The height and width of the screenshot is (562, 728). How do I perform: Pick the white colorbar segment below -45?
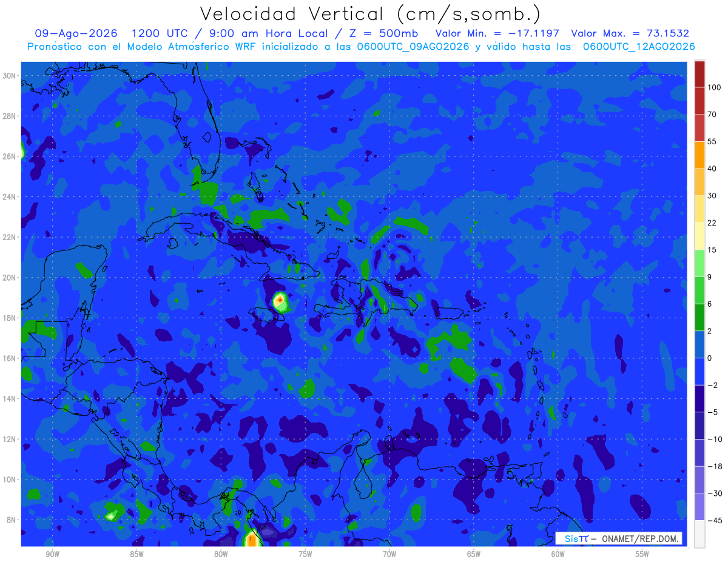tap(699, 534)
